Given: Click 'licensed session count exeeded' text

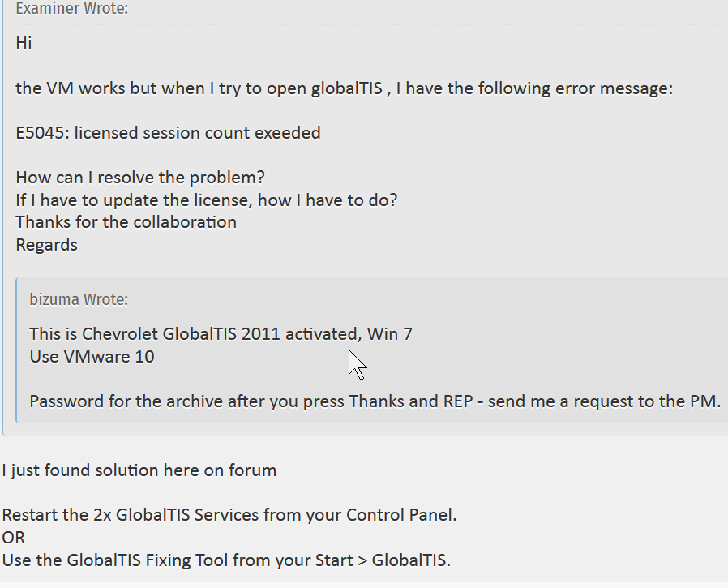Looking at the screenshot, I should [197, 133].
